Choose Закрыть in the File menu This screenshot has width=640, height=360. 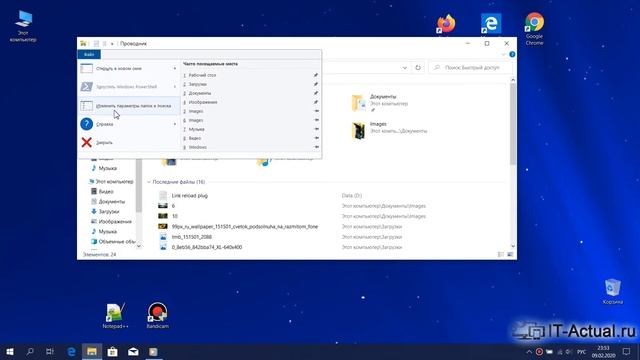tap(129, 142)
